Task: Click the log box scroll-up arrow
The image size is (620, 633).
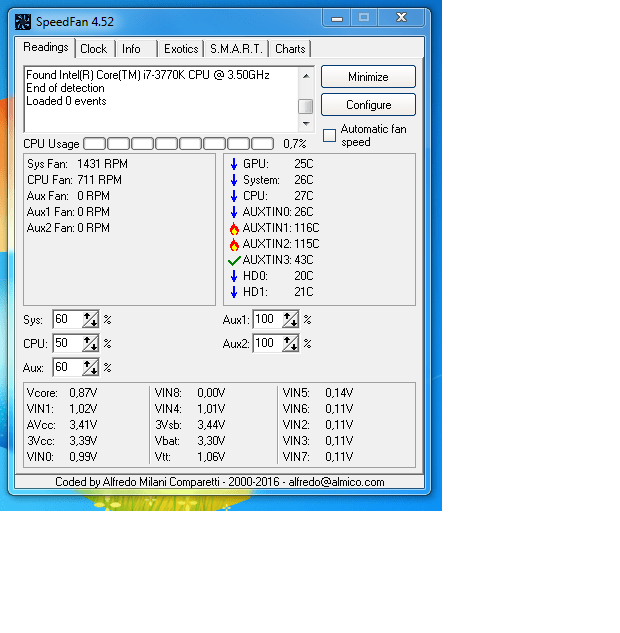Action: (x=306, y=76)
